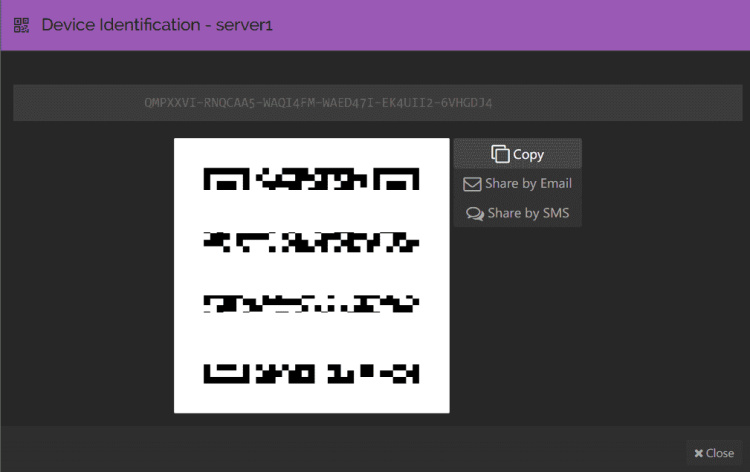
Task: Click the copy icon with overlapping squares
Action: pos(500,154)
